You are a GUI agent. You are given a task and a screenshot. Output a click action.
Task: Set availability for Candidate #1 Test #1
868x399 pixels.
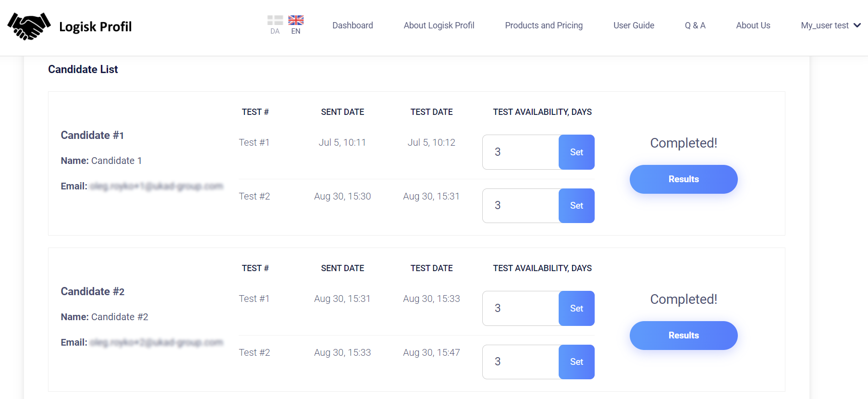coord(576,152)
